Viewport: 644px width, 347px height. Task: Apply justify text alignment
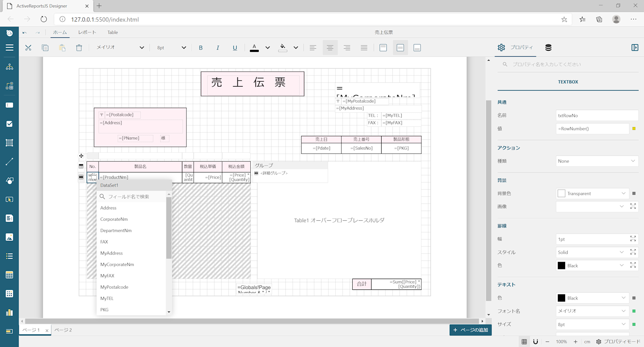point(364,48)
